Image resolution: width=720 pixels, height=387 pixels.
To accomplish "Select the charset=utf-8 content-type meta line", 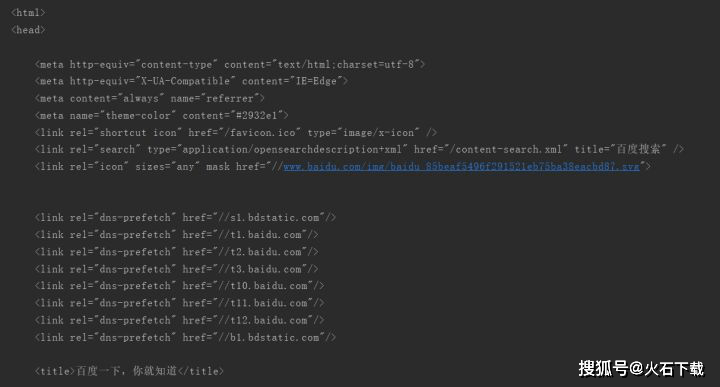I will click(230, 64).
